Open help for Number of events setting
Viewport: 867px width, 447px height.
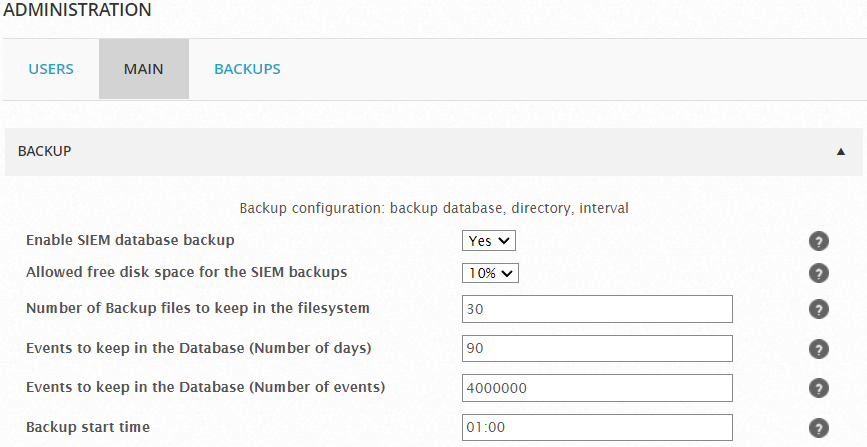(818, 388)
